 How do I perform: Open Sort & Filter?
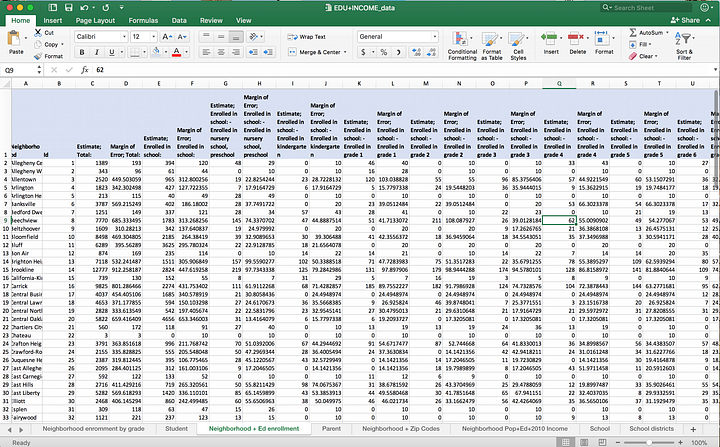click(x=684, y=45)
